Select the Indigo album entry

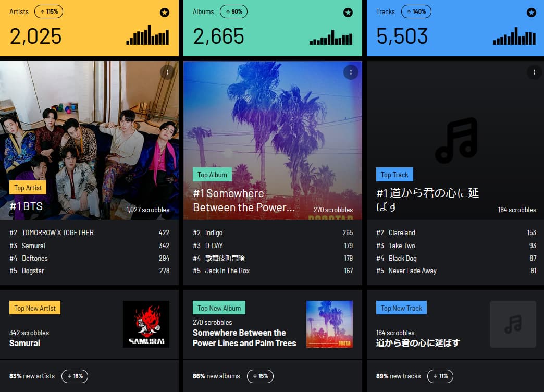(x=273, y=232)
